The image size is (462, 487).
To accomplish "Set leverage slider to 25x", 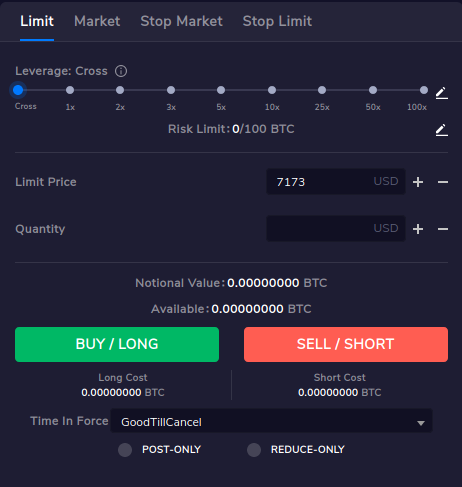I will [322, 90].
